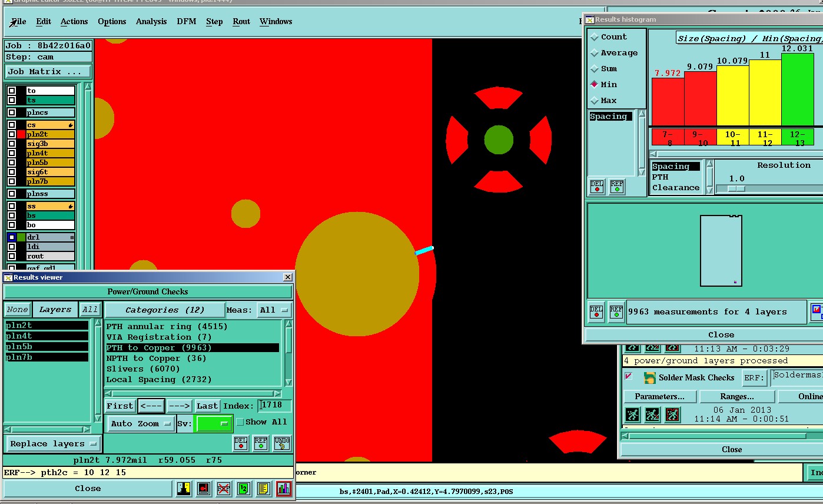Click the All layers button

90,310
